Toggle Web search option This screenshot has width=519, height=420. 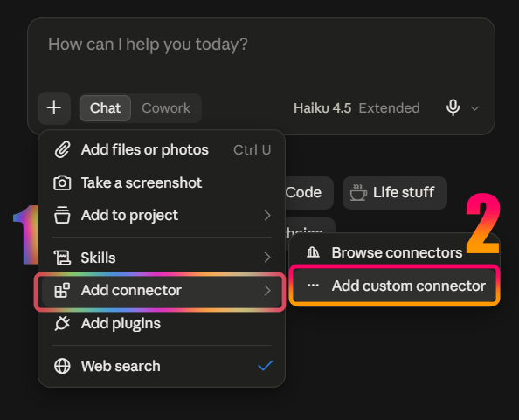(163, 366)
